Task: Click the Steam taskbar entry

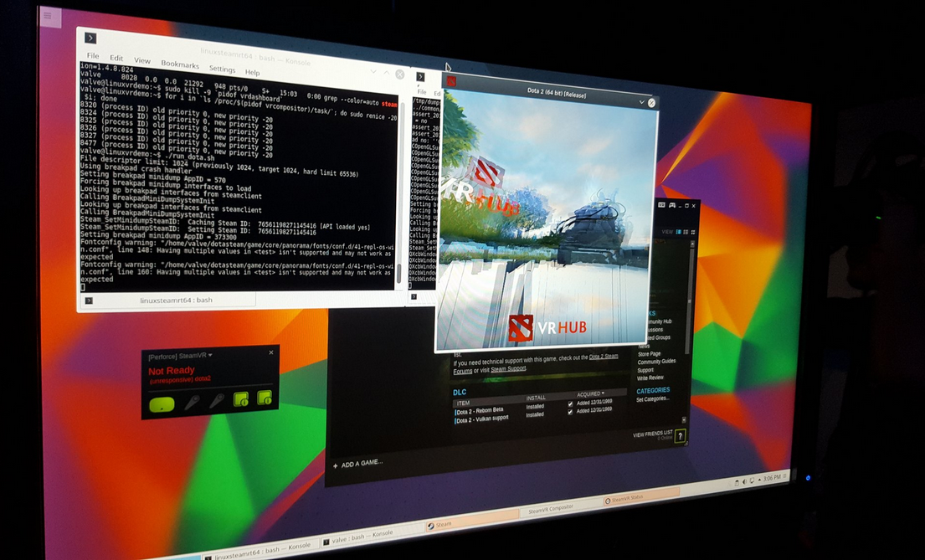Action: 472,519
